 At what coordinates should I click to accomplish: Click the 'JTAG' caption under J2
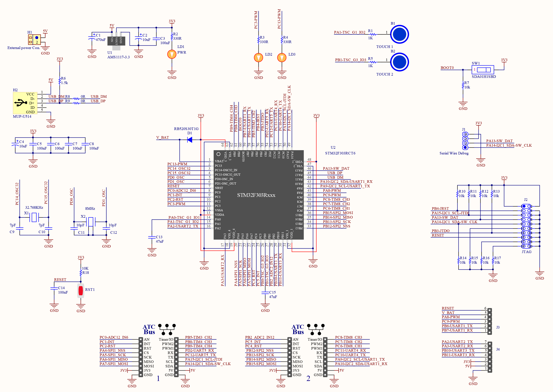[526, 252]
